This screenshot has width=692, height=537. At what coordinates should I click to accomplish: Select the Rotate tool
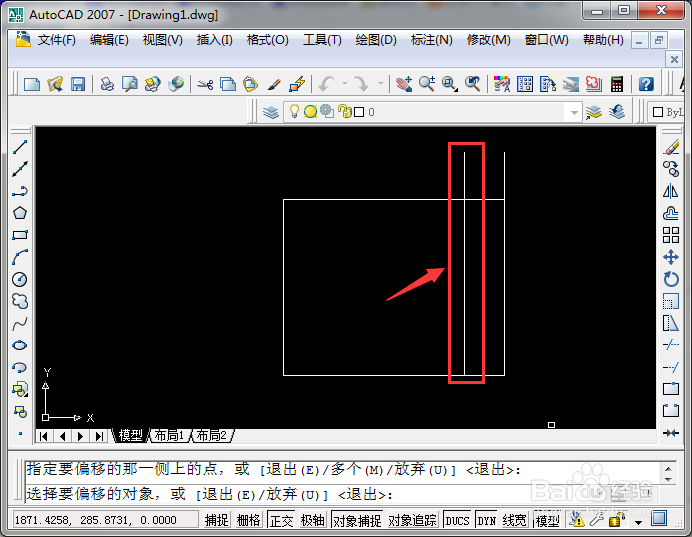tap(671, 279)
